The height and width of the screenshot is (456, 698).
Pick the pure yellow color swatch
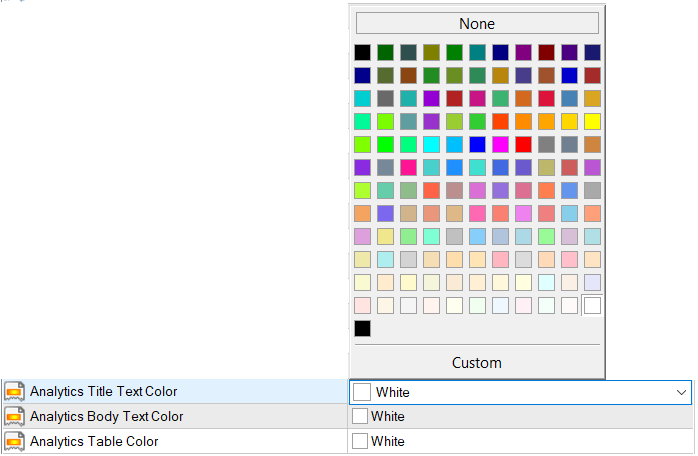click(x=592, y=121)
